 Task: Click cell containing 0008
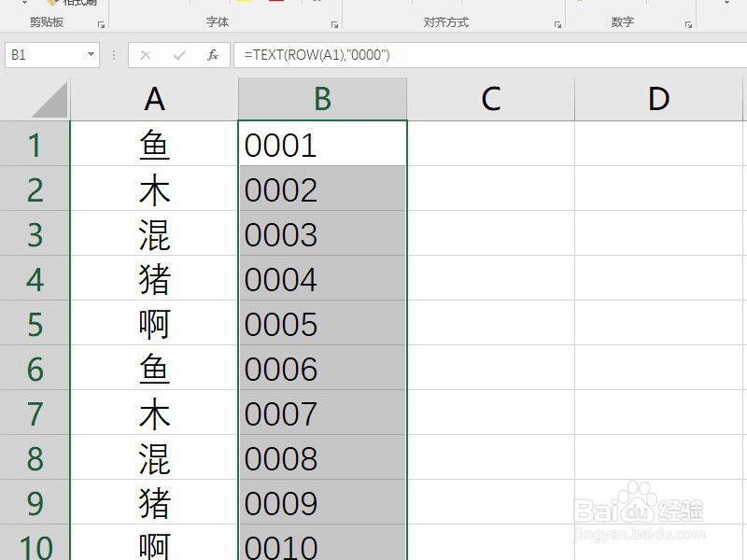click(322, 457)
